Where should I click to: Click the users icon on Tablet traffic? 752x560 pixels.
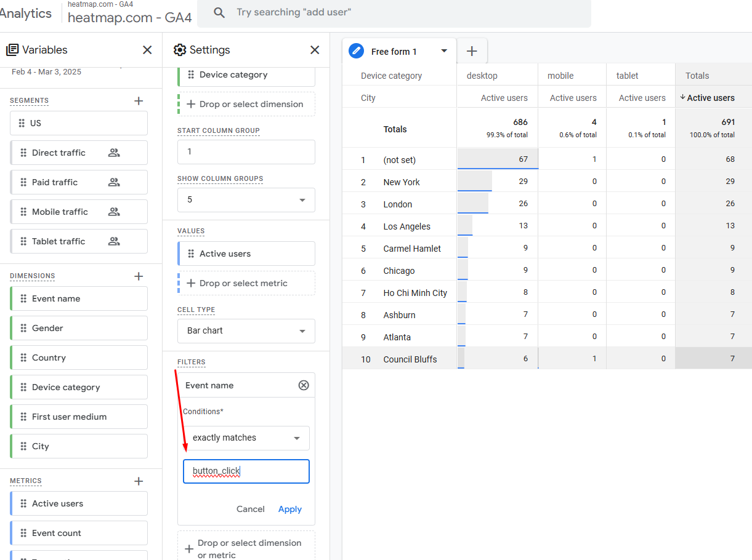point(114,241)
